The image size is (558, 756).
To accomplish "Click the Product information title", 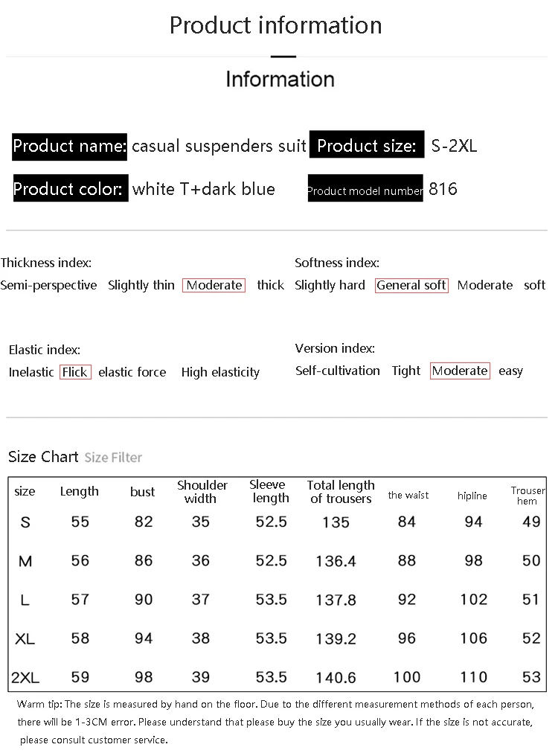I will (x=276, y=25).
